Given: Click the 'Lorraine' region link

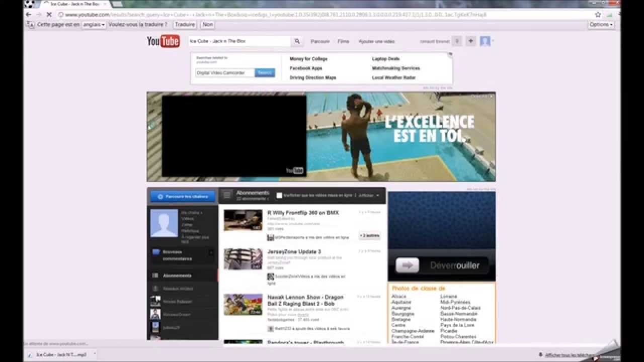Looking at the screenshot, I should (448, 297).
